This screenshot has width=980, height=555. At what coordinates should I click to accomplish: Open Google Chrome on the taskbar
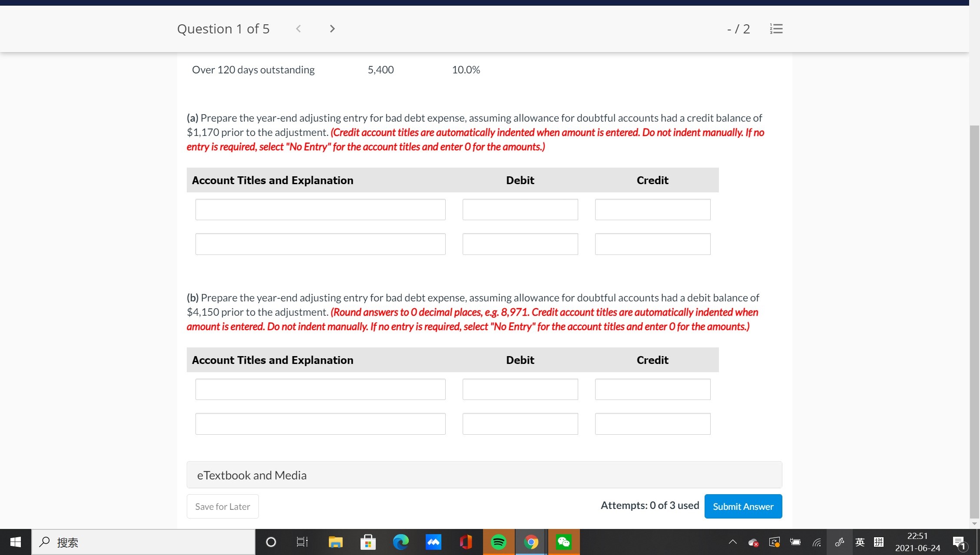point(531,542)
